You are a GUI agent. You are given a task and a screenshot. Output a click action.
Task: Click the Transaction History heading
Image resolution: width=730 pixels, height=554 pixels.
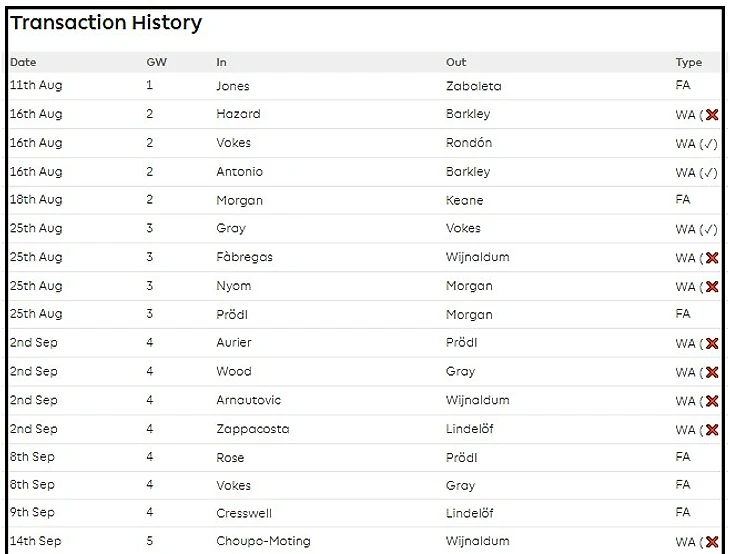(106, 23)
